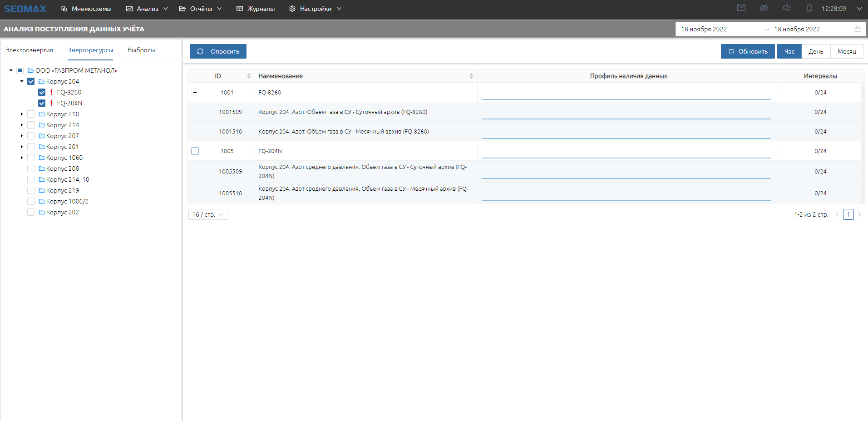Open the notifications bell icon

tap(809, 8)
